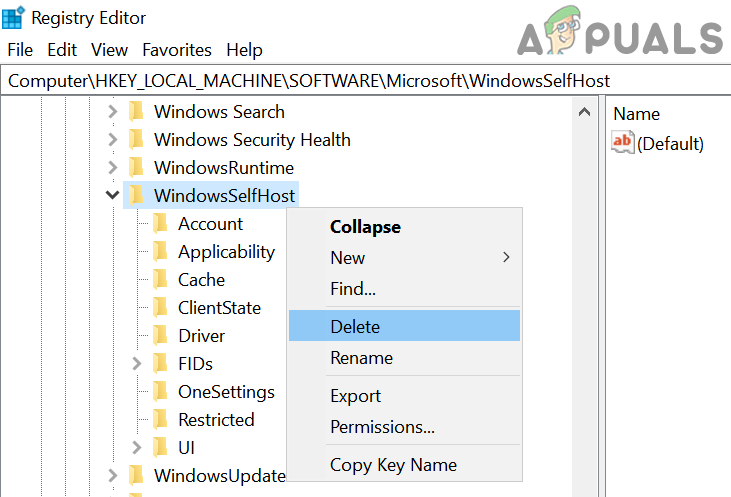Select the Cache subkey label
Image resolution: width=731 pixels, height=497 pixels.
[201, 280]
